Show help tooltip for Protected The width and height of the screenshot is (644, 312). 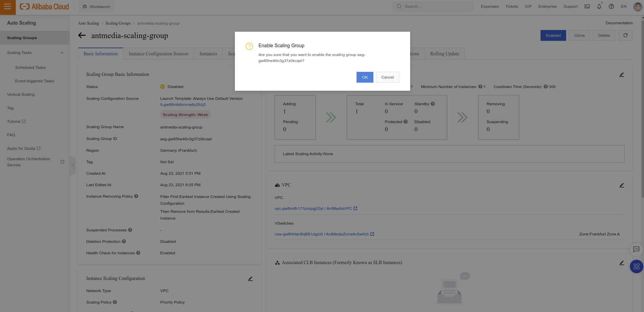(405, 122)
